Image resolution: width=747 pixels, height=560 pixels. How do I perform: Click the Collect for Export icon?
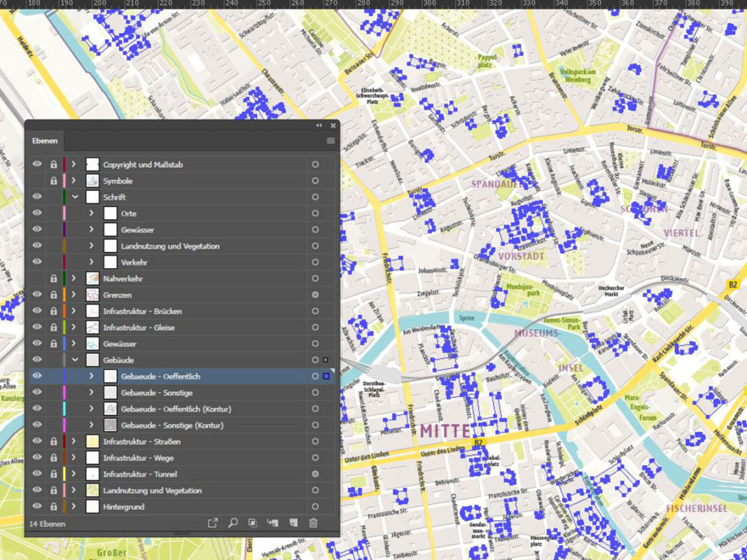click(x=214, y=523)
